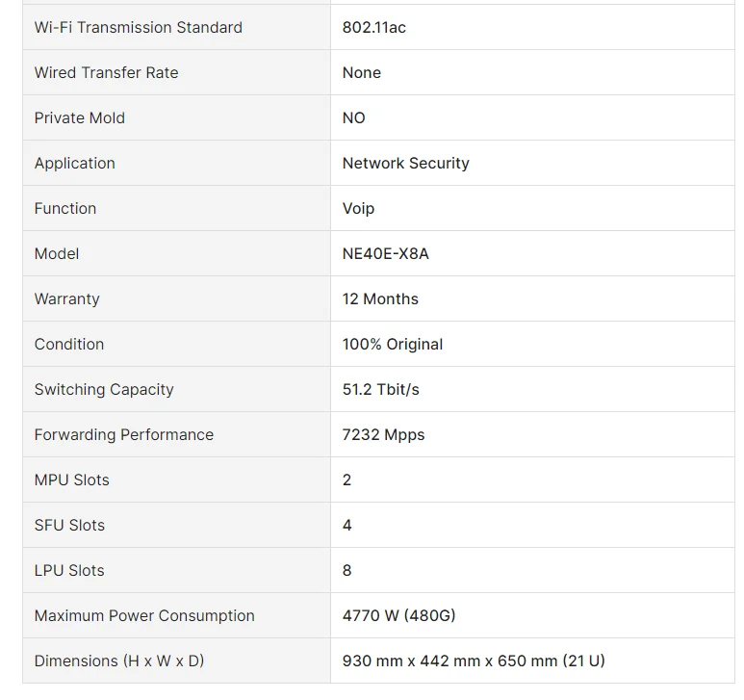Click the Wi-Fi Transmission Standard label

tap(138, 28)
